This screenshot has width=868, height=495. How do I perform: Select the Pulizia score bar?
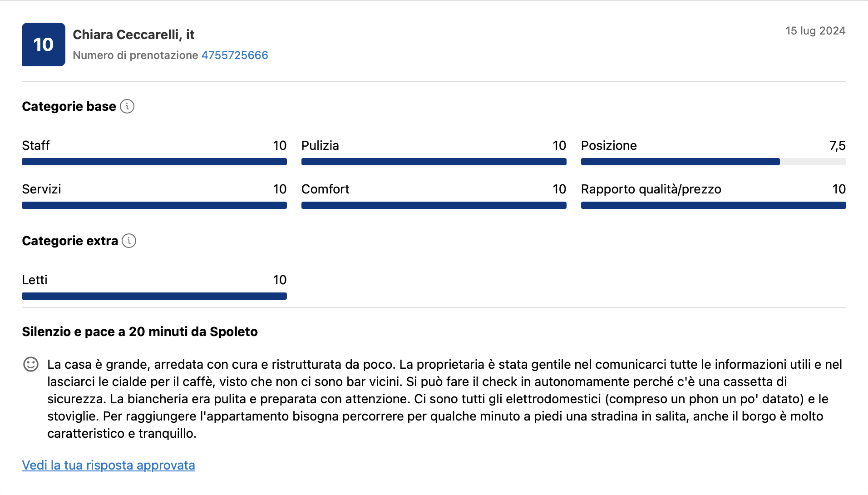434,161
